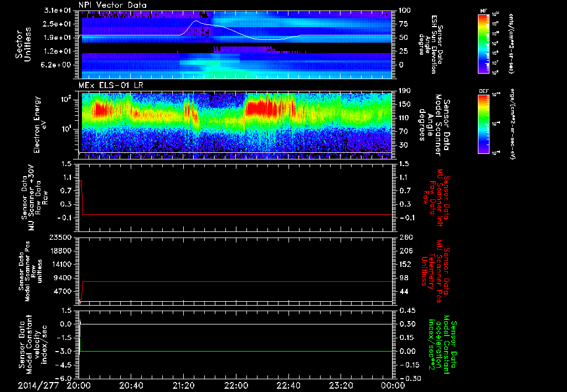Click the "Model Constant velocity" axis label
The image size is (567, 392).
tap(28, 345)
